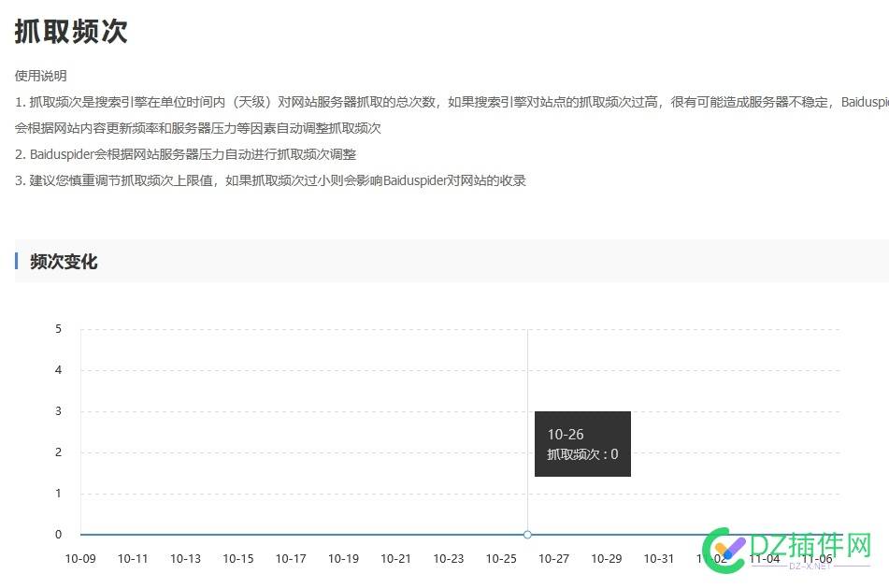Click y-axis value 2
Viewport: 889px width, 588px height.
tap(58, 452)
